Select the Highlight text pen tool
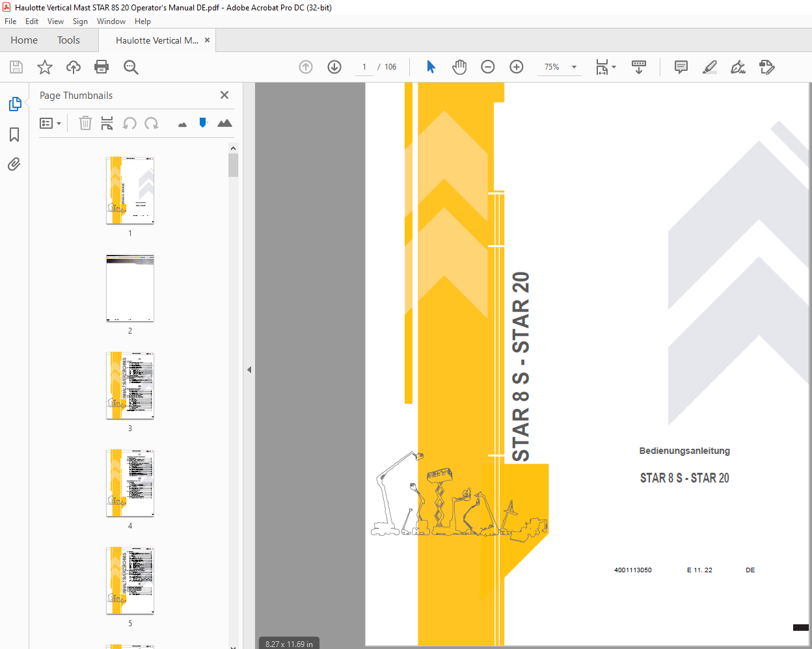Screen dimensions: 812x649 click(710, 67)
